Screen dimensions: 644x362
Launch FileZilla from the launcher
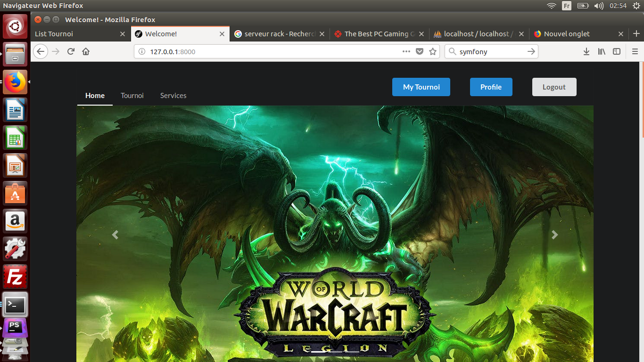[x=16, y=277]
